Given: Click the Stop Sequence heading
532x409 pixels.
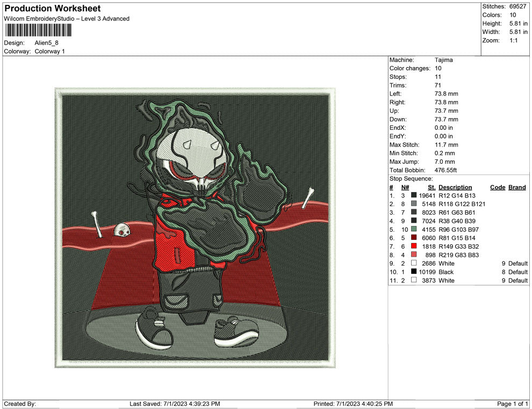Looking at the screenshot, I should (x=411, y=179).
